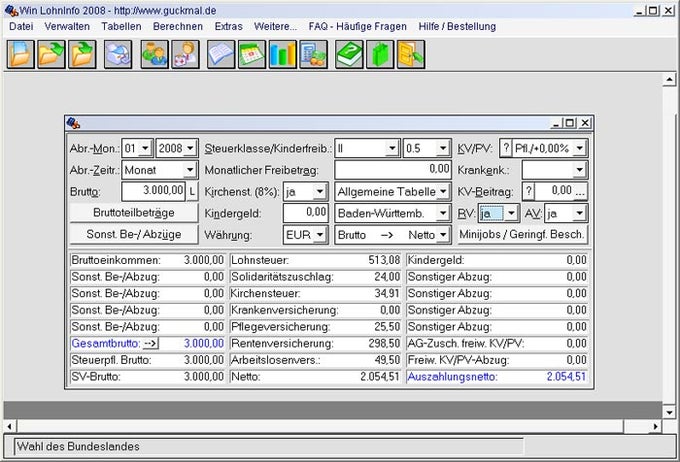The width and height of the screenshot is (680, 462).
Task: Click the Pflegeversicherung value 25,50
Action: tap(387, 327)
